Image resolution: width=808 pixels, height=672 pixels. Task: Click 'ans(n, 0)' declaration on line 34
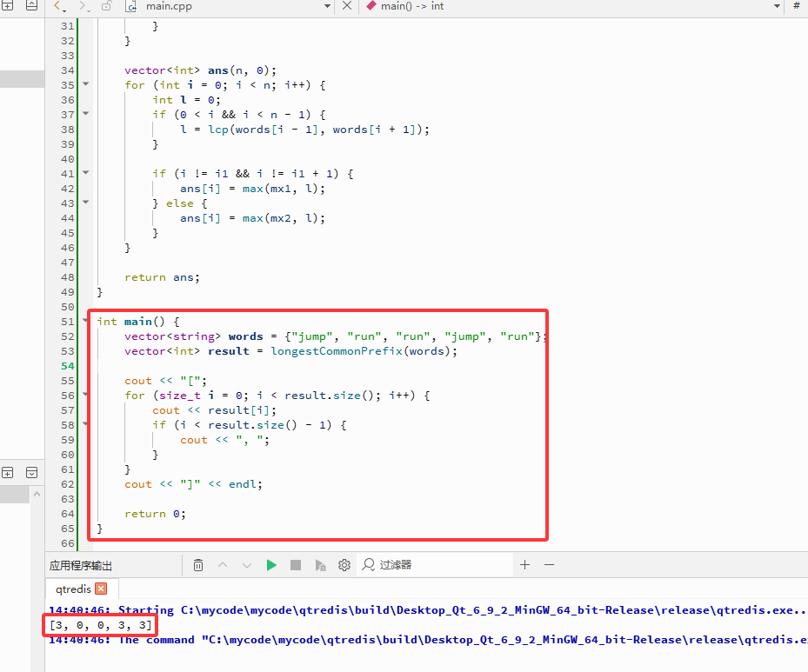point(238,70)
